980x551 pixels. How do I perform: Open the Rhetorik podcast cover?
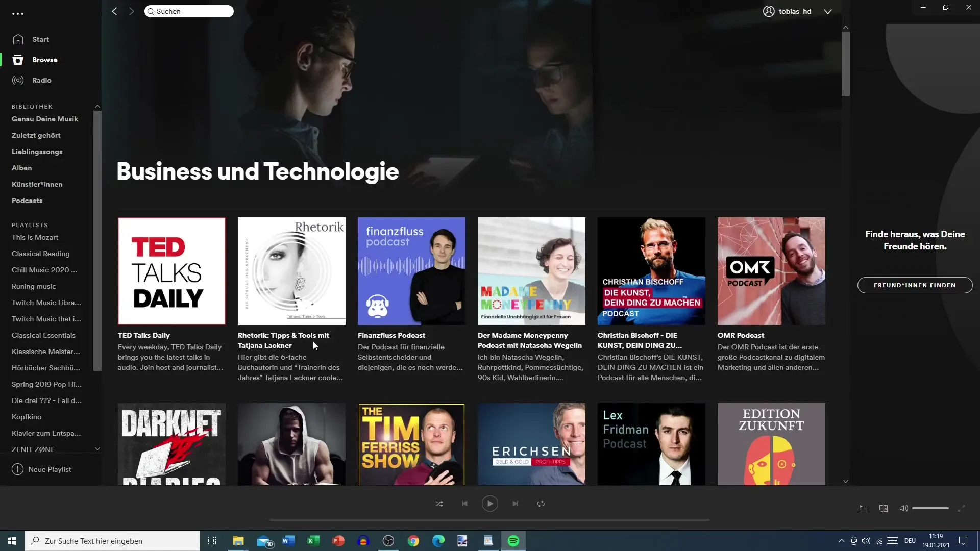pos(291,271)
